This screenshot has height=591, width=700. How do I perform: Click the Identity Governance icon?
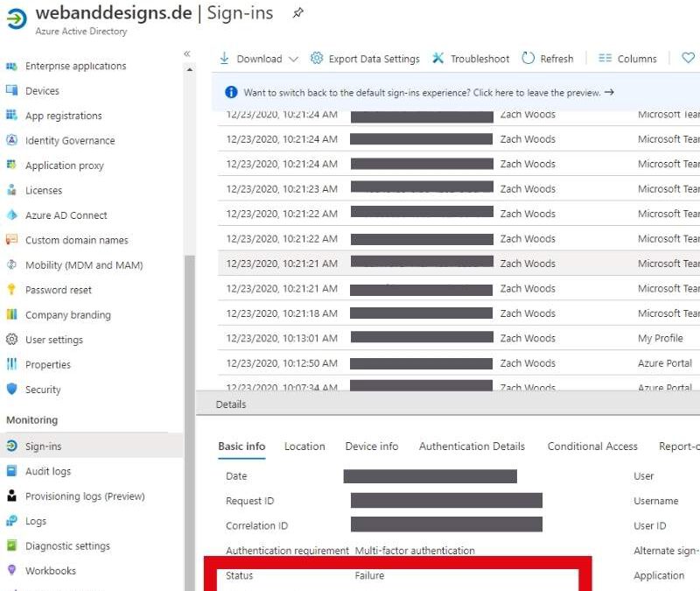pyautogui.click(x=11, y=140)
